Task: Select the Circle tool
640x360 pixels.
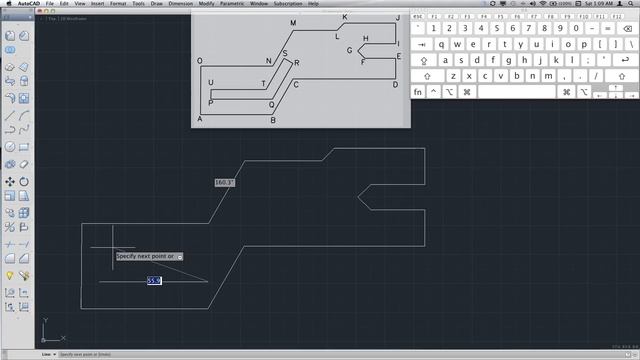Action: [x=10, y=147]
